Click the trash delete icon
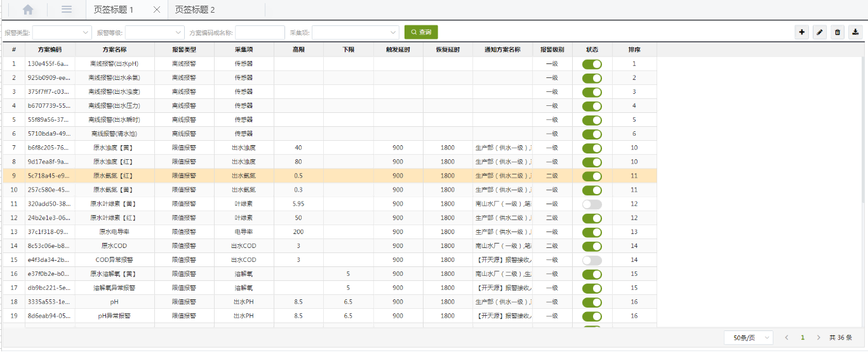 coord(838,32)
